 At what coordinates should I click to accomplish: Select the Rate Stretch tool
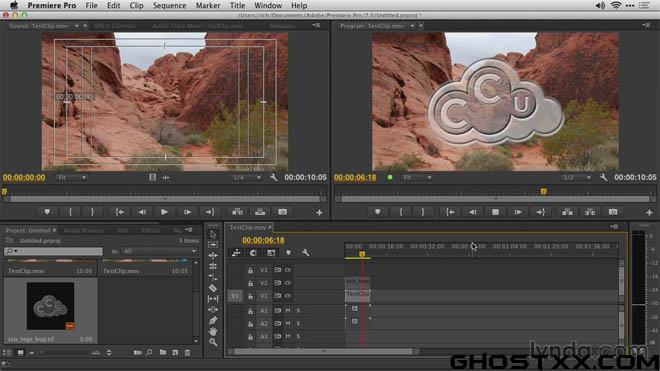click(213, 277)
